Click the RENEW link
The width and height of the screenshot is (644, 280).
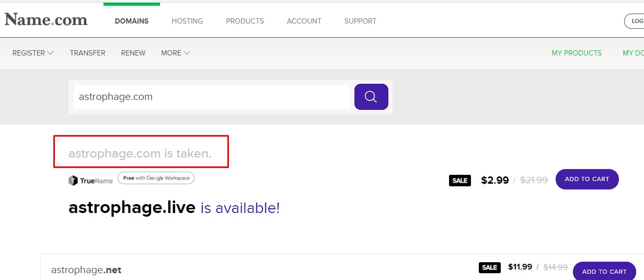click(x=133, y=53)
